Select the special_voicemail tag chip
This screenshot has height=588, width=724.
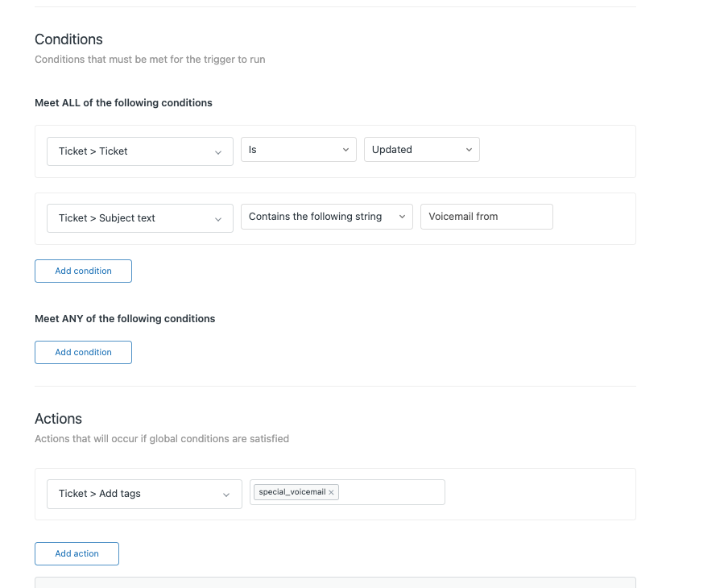pos(292,492)
